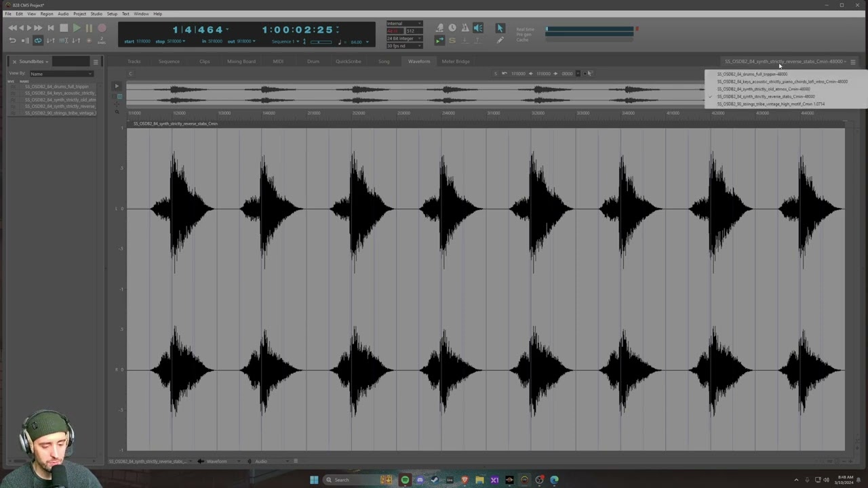Screen dimensions: 868x488
Task: Select the magnifier zoom tool in waveform editor
Action: (117, 113)
